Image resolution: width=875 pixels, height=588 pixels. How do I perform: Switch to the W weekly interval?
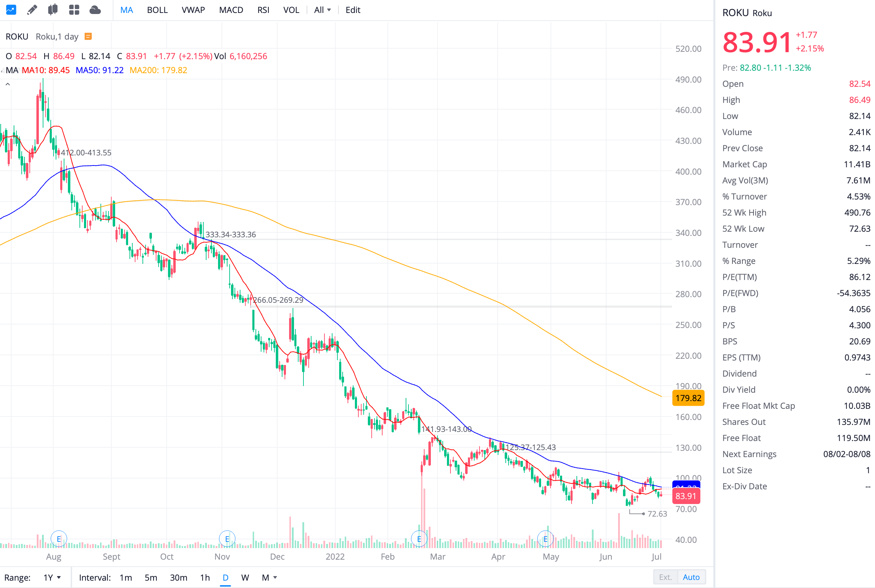[245, 577]
